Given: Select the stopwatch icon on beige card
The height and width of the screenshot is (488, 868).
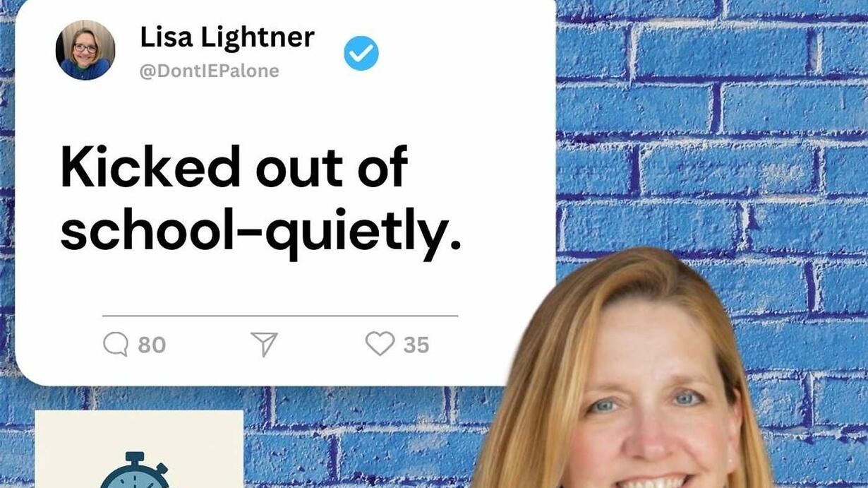Looking at the screenshot, I should [135, 470].
